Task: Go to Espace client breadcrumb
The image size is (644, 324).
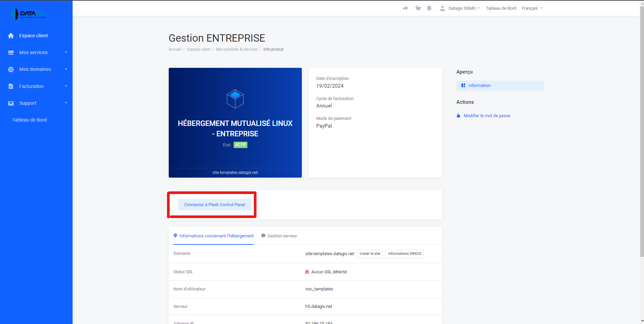Action: (199, 49)
